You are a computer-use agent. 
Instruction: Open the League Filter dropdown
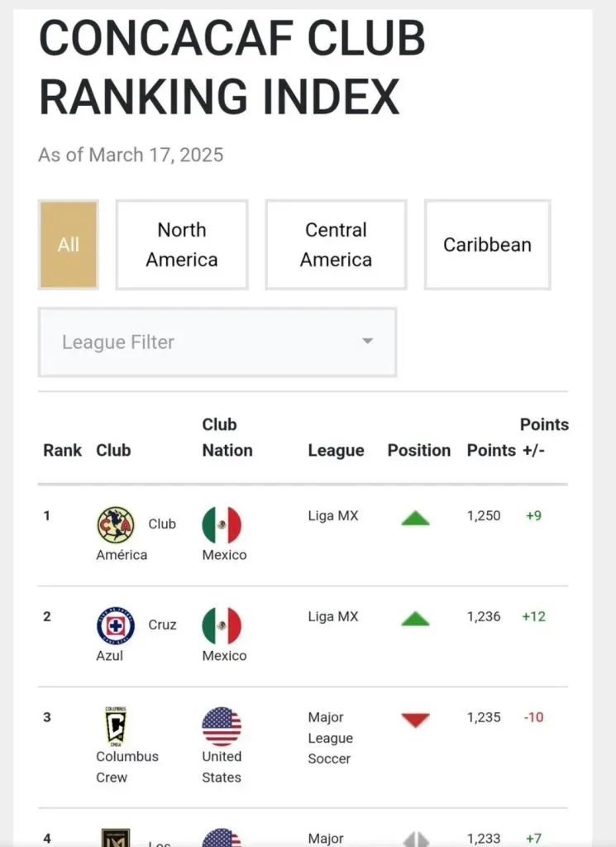pyautogui.click(x=217, y=342)
